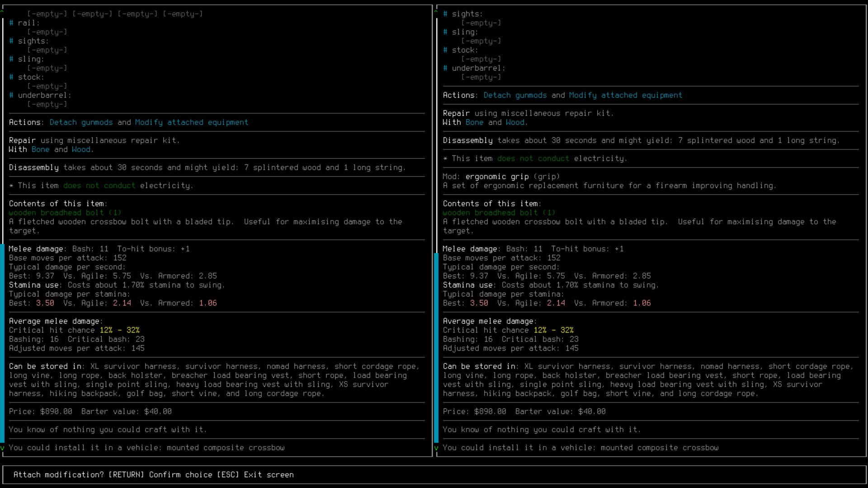Expand the empty rail slot entry
This screenshot has width=868, height=488.
pyautogui.click(x=47, y=32)
